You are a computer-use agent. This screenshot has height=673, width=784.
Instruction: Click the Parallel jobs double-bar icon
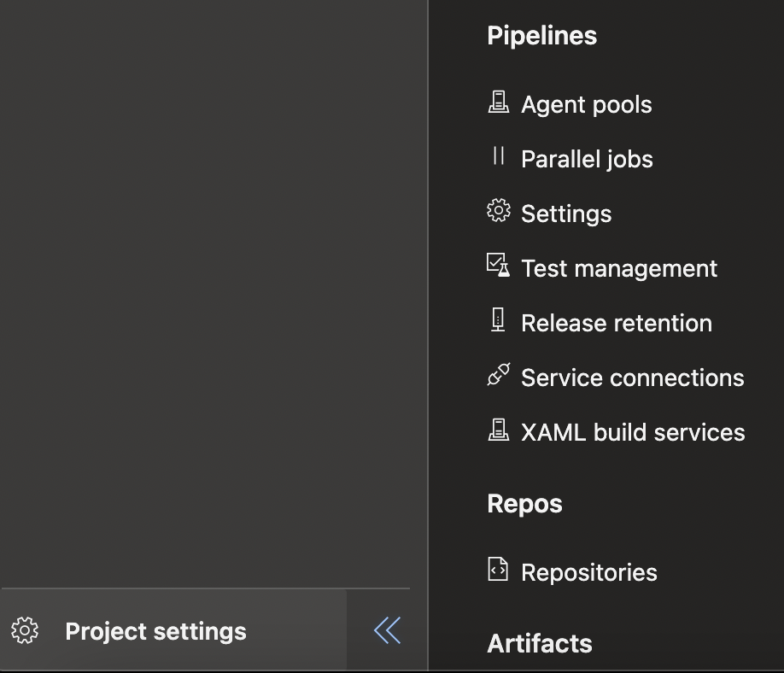[498, 157]
